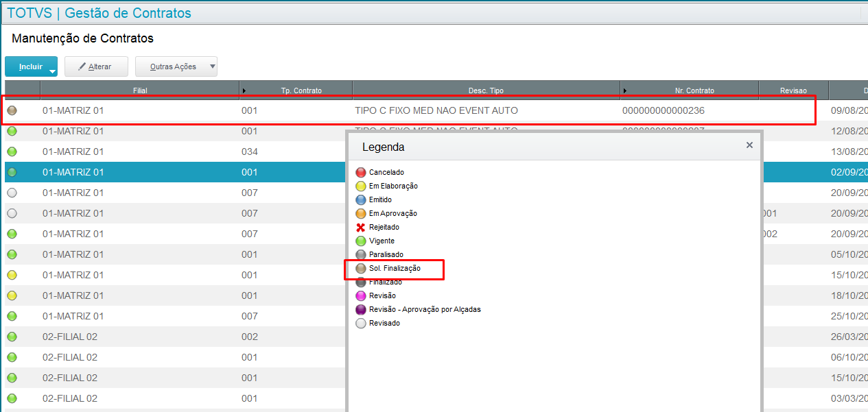The image size is (868, 412).
Task: Click yellow status icon of row dated 18/10
Action: point(12,295)
